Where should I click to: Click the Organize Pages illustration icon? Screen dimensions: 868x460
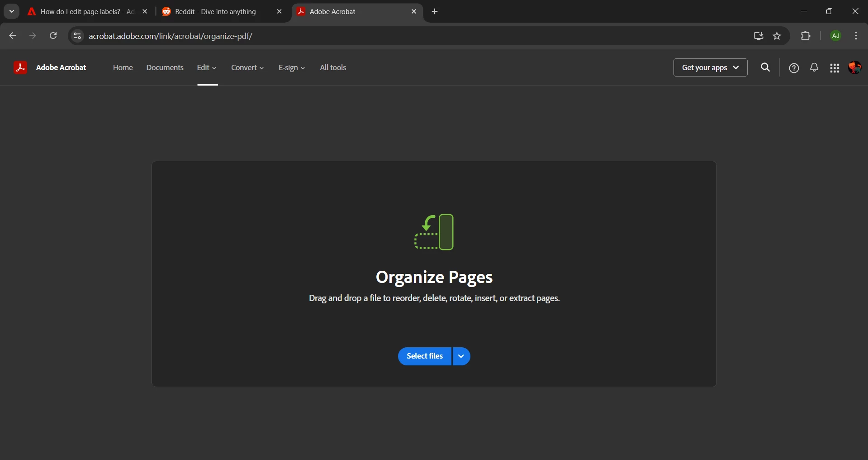(x=434, y=232)
